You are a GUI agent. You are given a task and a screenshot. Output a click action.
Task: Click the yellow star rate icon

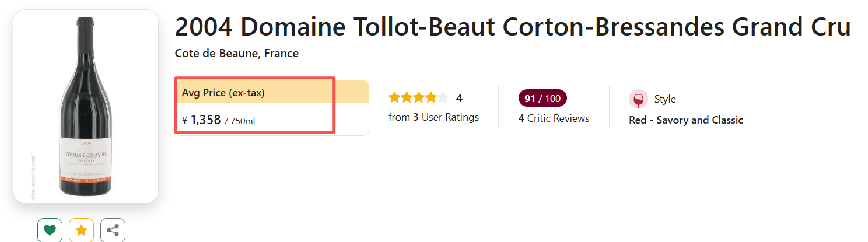click(81, 230)
